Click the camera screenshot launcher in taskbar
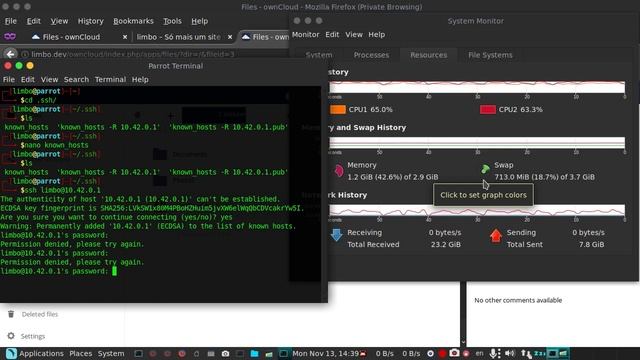640x360 pixels. coord(225,354)
